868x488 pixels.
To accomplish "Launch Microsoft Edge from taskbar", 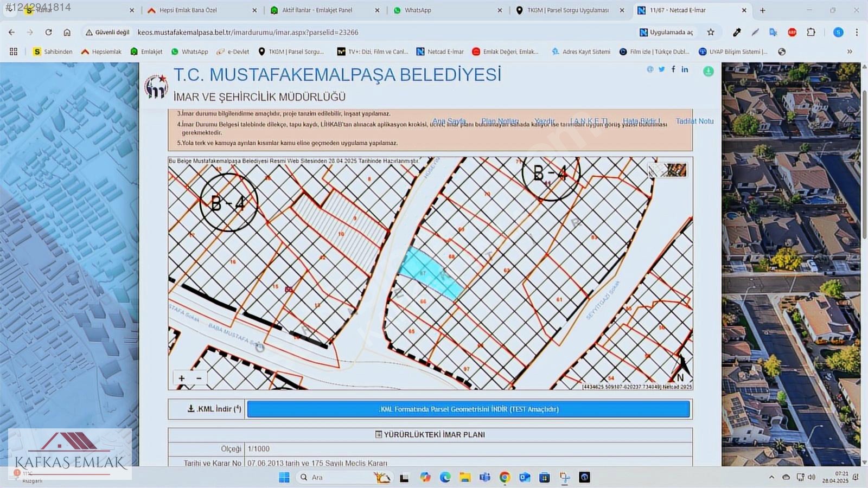I will [x=445, y=477].
